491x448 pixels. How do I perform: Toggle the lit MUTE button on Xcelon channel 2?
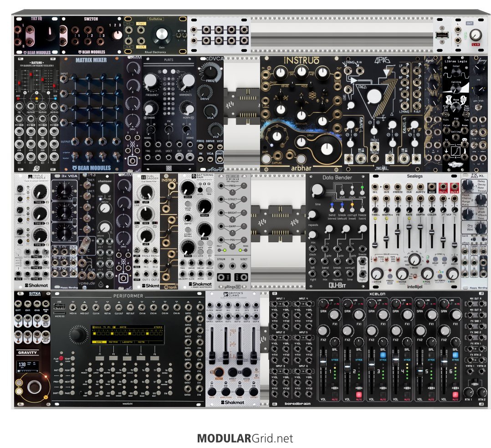[x=359, y=394]
